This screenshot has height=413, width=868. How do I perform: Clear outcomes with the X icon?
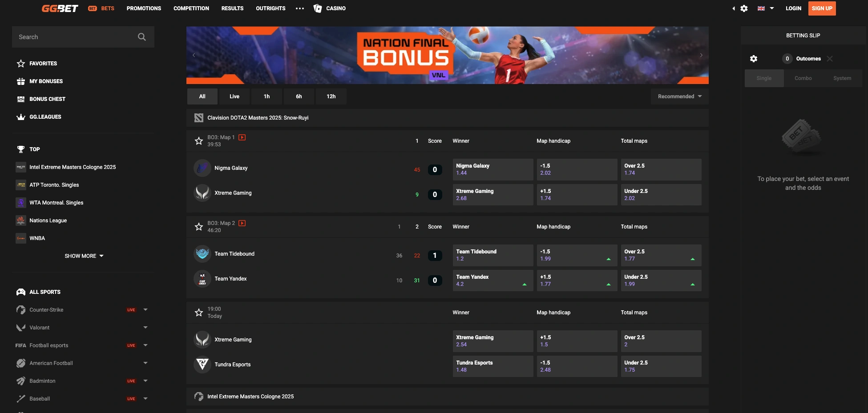[x=830, y=59]
